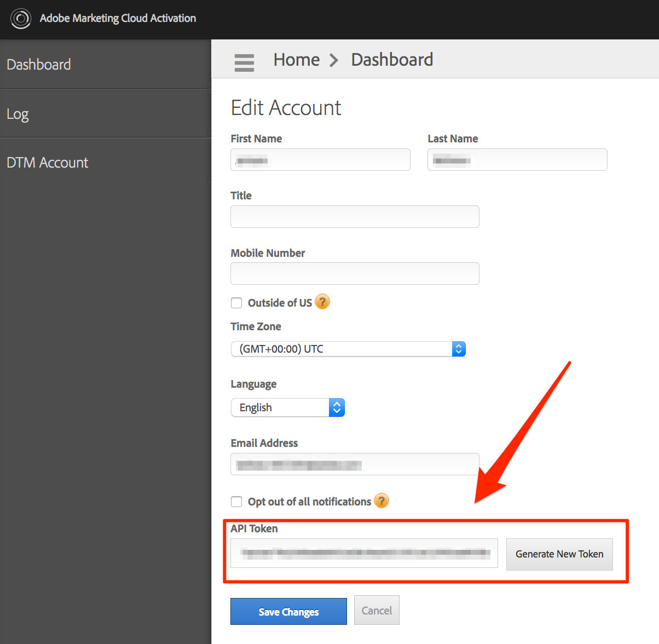Viewport: 659px width, 644px height.
Task: Focus the Last Name field
Action: click(517, 160)
